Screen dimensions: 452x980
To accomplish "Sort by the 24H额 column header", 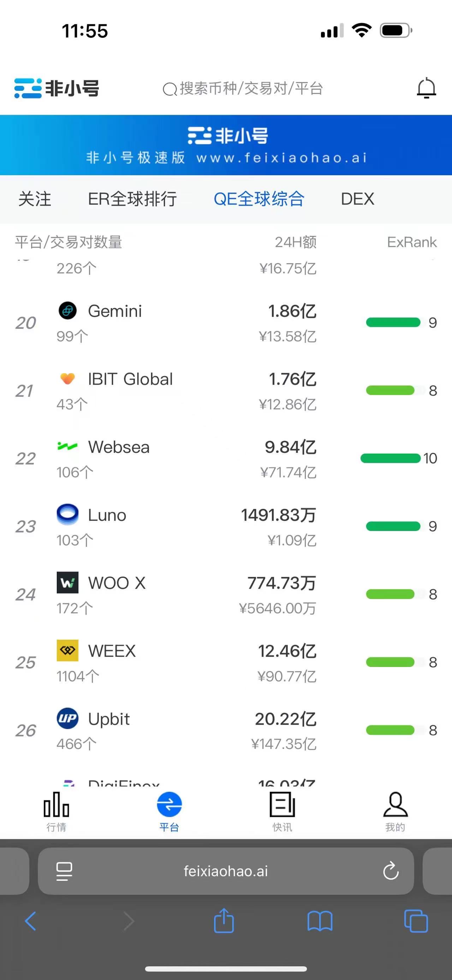I will point(295,242).
